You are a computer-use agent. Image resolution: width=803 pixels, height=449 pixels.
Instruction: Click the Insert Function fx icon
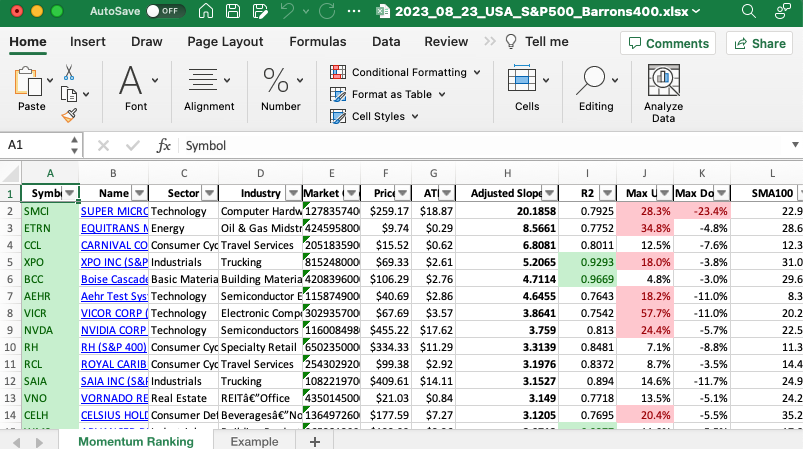tap(164, 145)
